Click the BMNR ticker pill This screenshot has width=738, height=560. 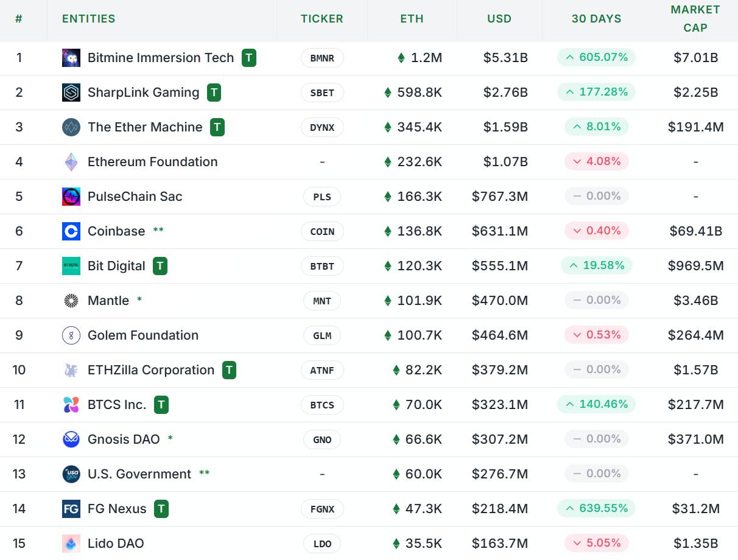click(x=322, y=58)
